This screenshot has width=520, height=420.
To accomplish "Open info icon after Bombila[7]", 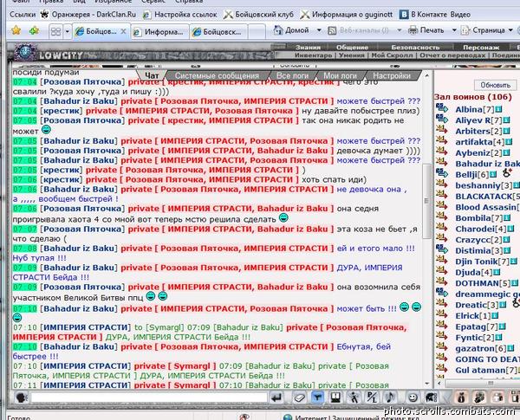I will pos(507,217).
